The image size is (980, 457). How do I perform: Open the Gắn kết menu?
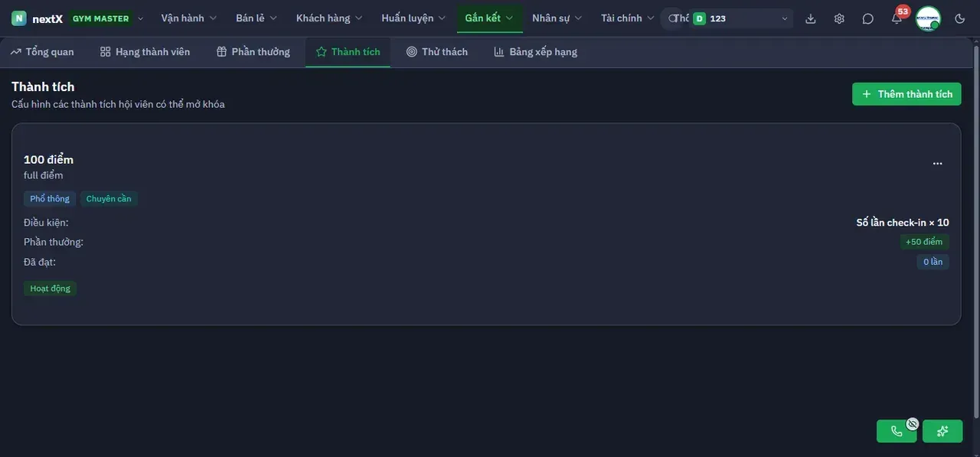(489, 18)
